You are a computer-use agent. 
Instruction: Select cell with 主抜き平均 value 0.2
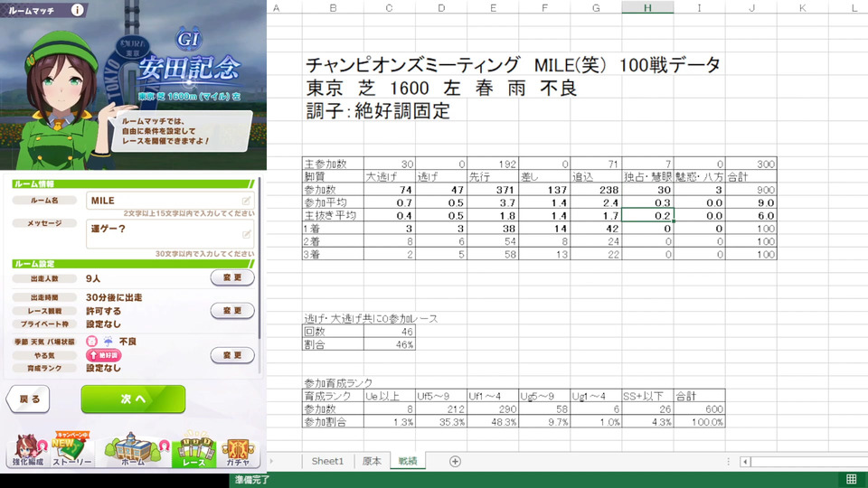(x=647, y=215)
